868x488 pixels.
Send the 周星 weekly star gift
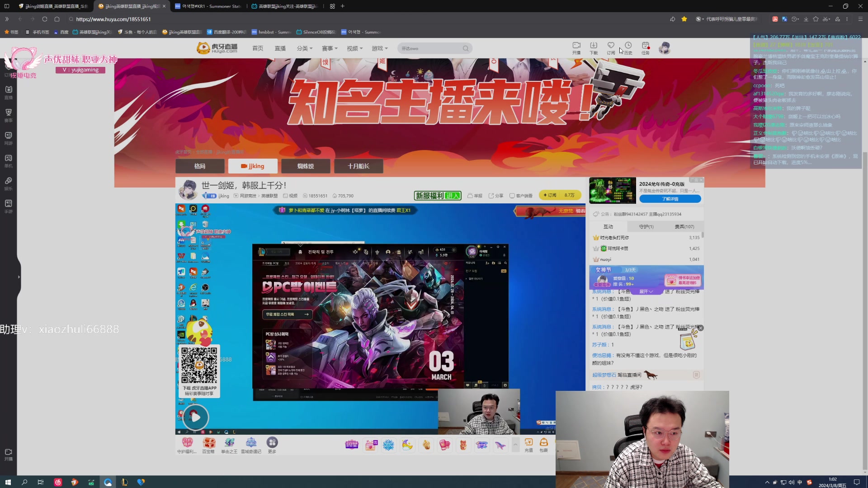352,445
